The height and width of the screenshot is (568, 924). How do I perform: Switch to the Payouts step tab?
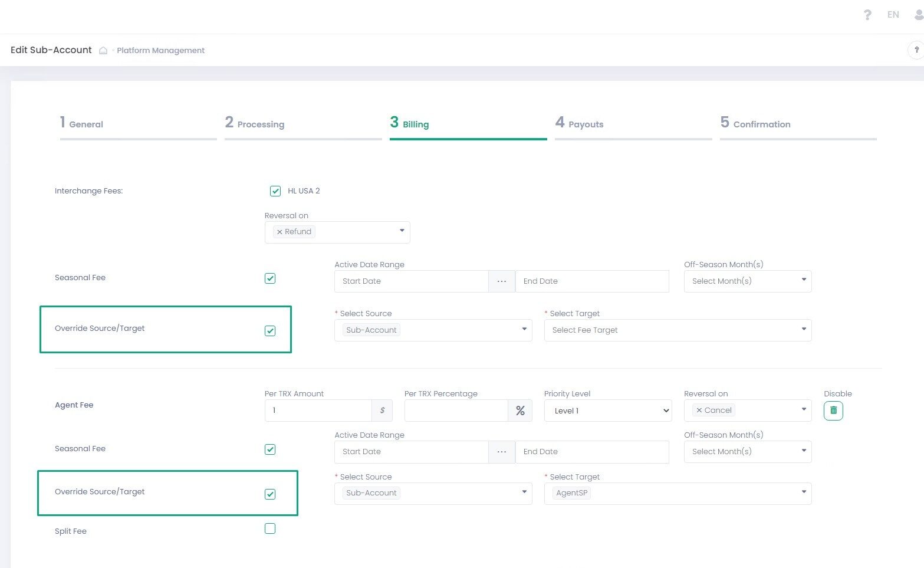coord(585,124)
